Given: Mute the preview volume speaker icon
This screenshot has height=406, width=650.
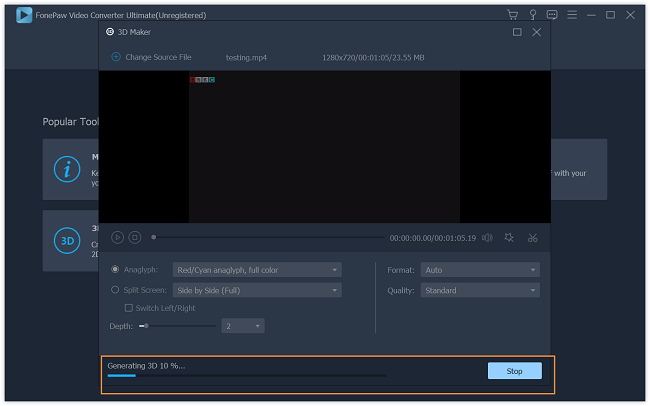Looking at the screenshot, I should click(488, 238).
